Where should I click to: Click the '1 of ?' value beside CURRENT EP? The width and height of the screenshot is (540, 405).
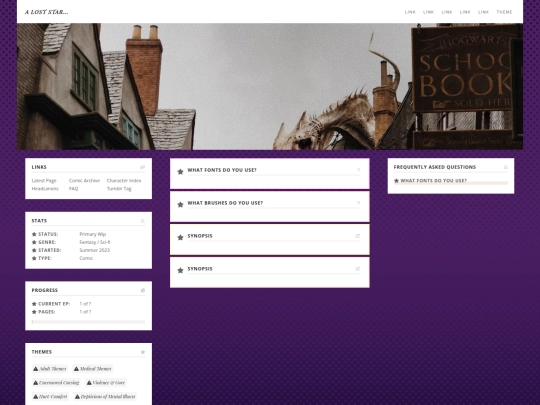(x=85, y=304)
